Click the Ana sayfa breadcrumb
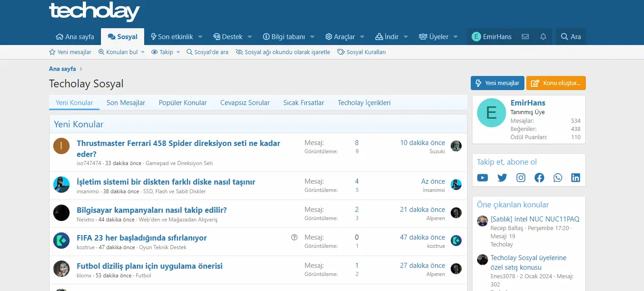 click(62, 69)
